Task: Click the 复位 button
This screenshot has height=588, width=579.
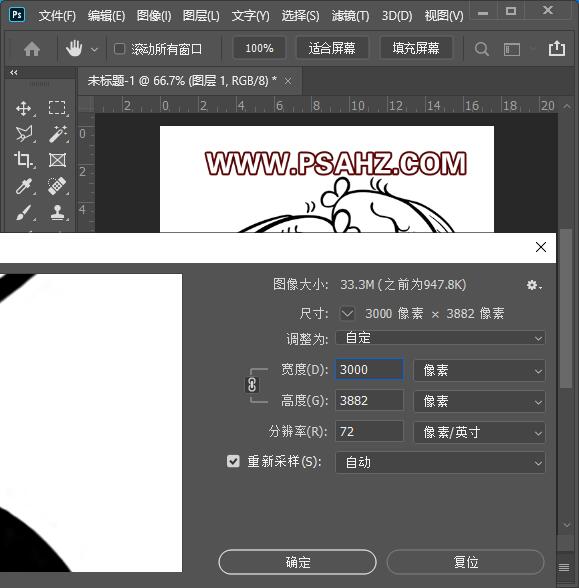Action: [x=465, y=562]
